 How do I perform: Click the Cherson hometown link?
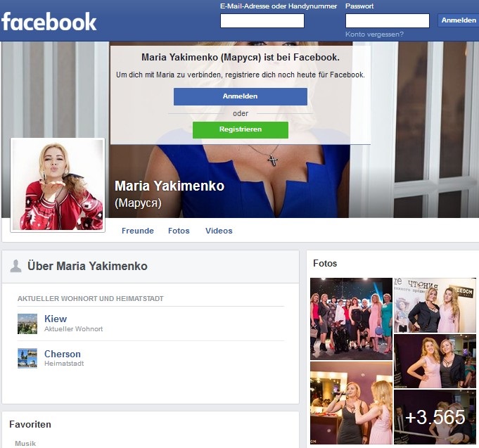click(63, 354)
